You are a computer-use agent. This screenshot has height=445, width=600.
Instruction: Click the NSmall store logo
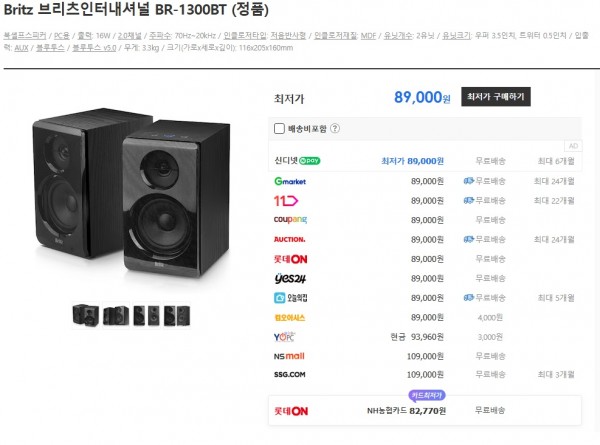pos(289,356)
